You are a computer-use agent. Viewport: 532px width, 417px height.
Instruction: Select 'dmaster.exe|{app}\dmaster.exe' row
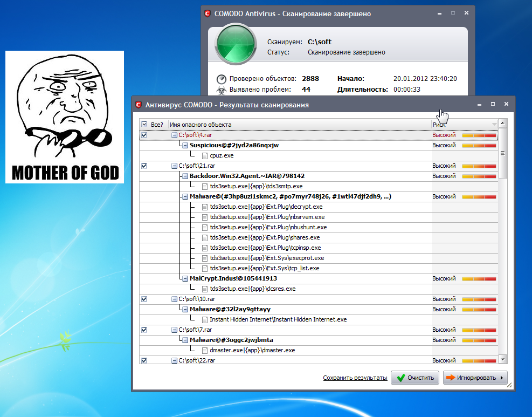point(252,350)
